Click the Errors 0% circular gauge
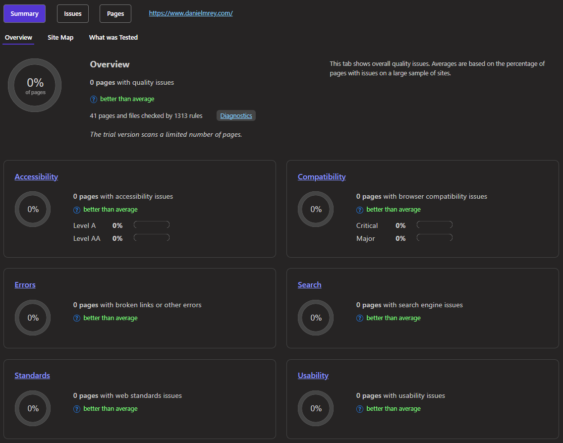Screen dimensions: 563x443 [x=33, y=318]
